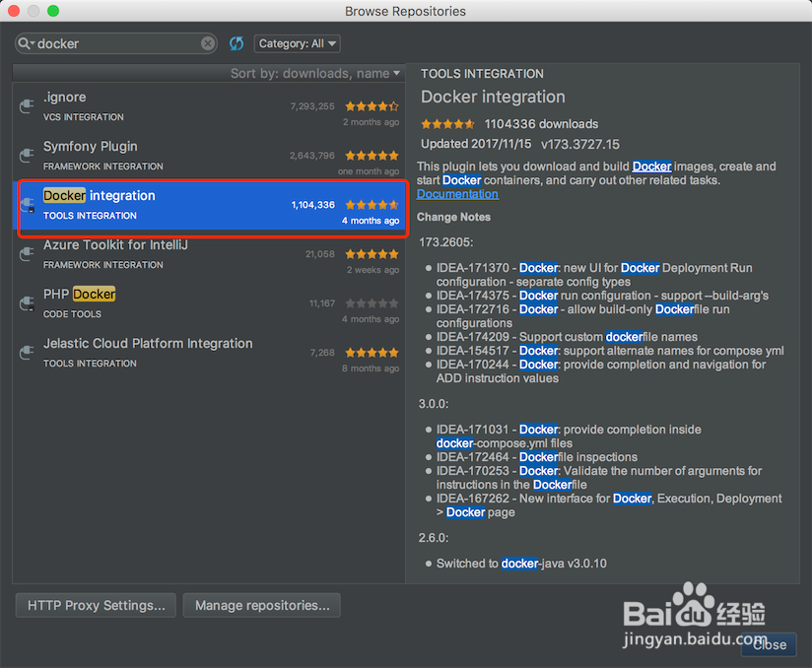This screenshot has height=668, width=812.
Task: Click the 1104336 downloads text
Action: [x=541, y=124]
